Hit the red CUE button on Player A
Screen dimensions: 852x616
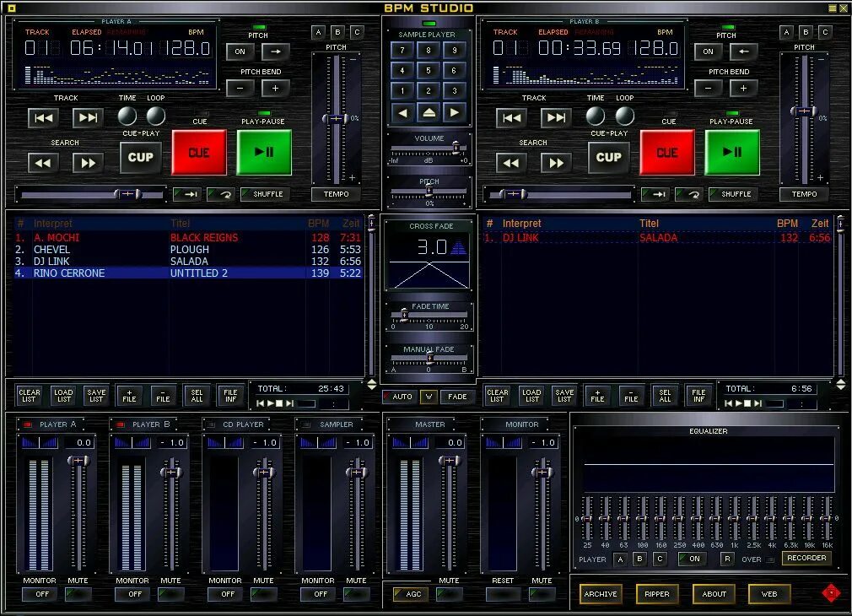tap(199, 152)
